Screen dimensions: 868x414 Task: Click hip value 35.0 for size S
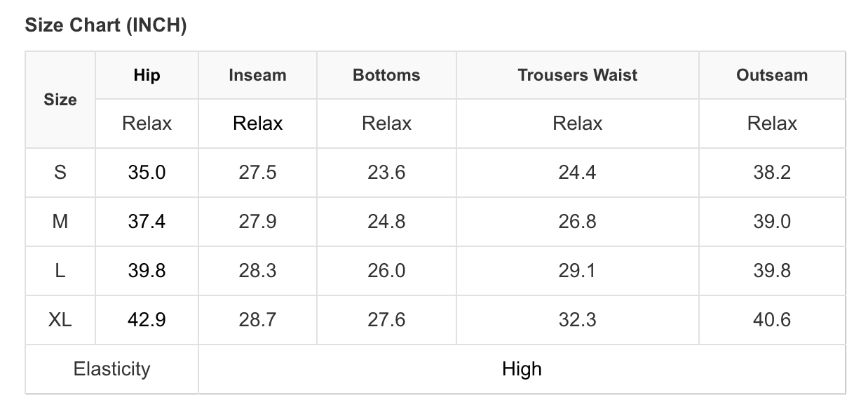point(147,173)
